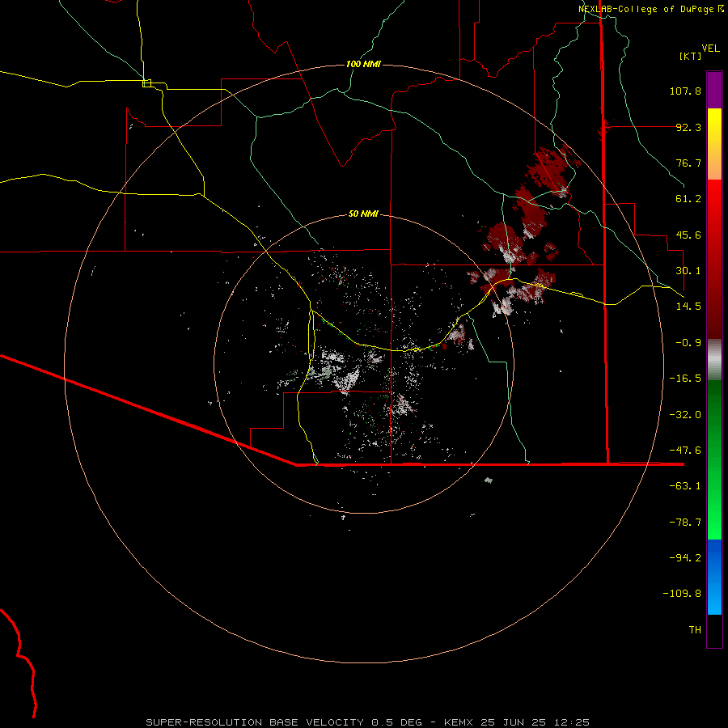Click the -0.9 scale value
Screen dimensions: 728x728
coord(688,343)
